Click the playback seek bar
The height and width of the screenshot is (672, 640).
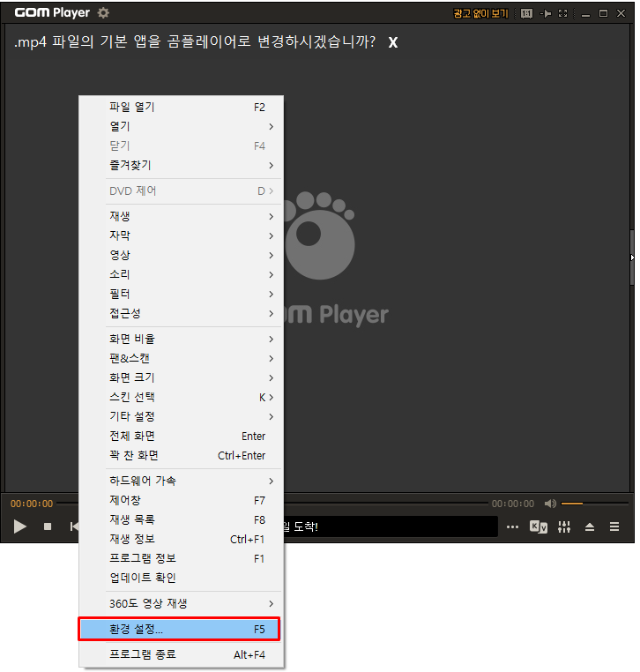point(385,504)
